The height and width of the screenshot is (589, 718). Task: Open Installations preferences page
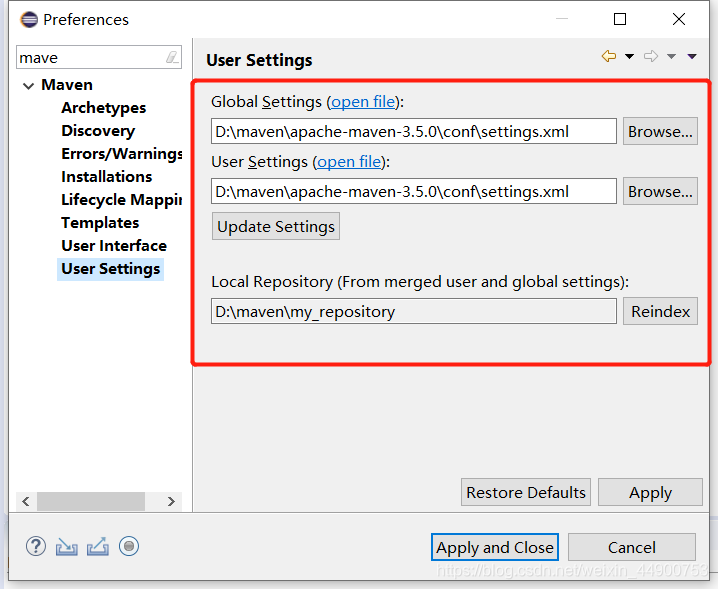click(x=107, y=176)
